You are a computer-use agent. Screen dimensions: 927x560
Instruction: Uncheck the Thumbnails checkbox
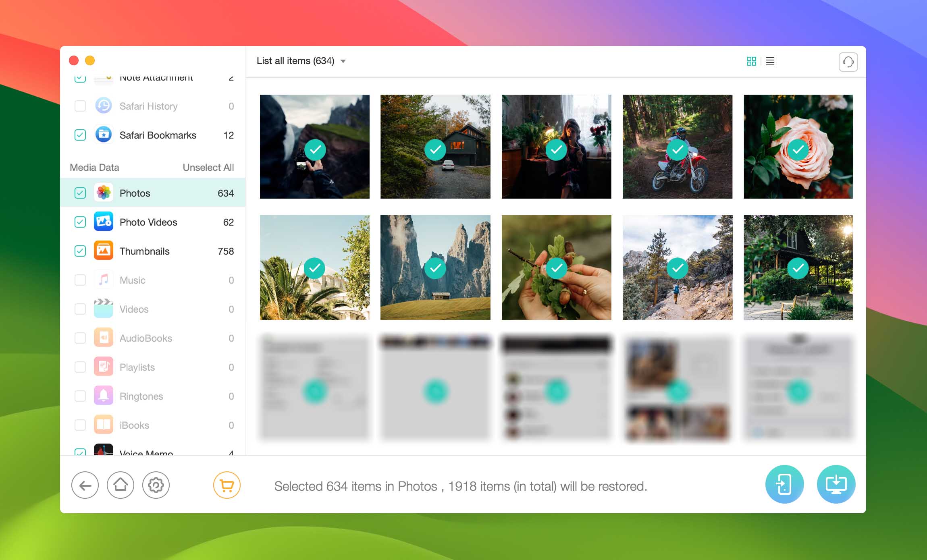pos(80,251)
